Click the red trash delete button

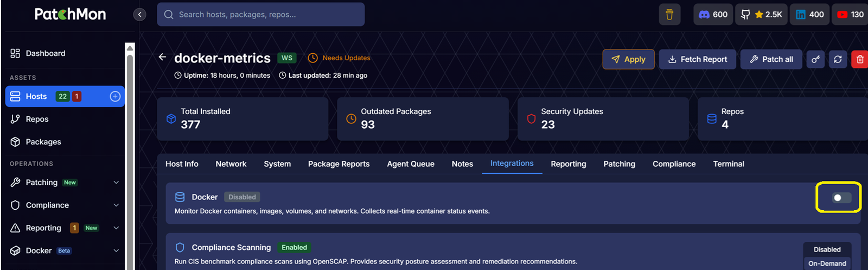(860, 59)
